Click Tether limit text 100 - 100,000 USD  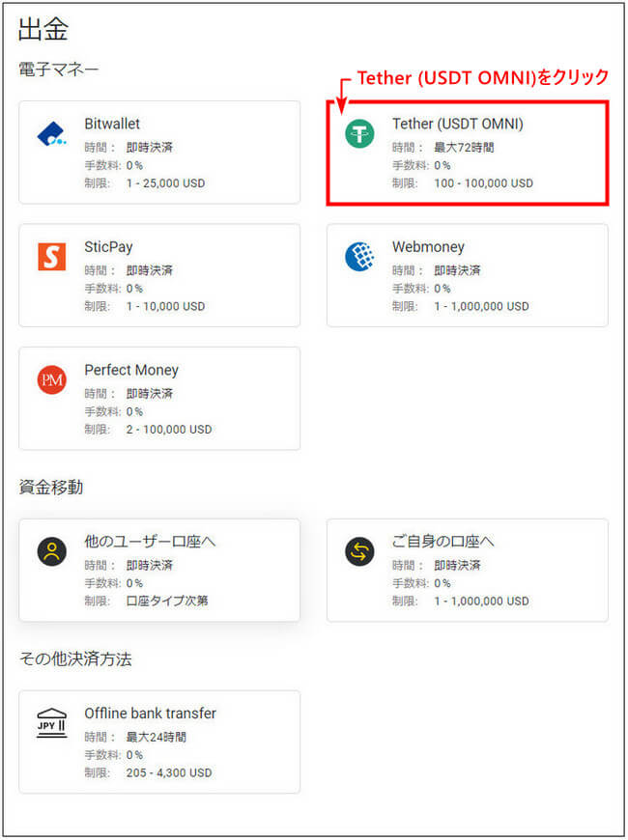click(x=483, y=183)
